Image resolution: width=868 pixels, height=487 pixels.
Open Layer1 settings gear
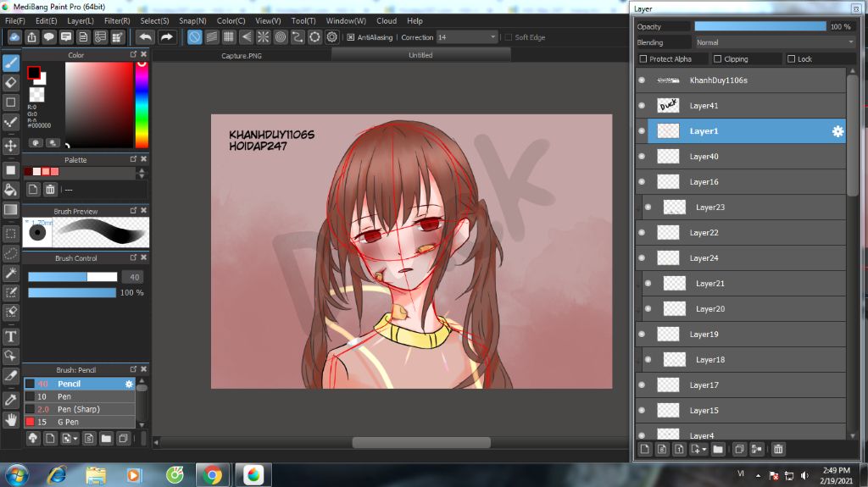(837, 131)
